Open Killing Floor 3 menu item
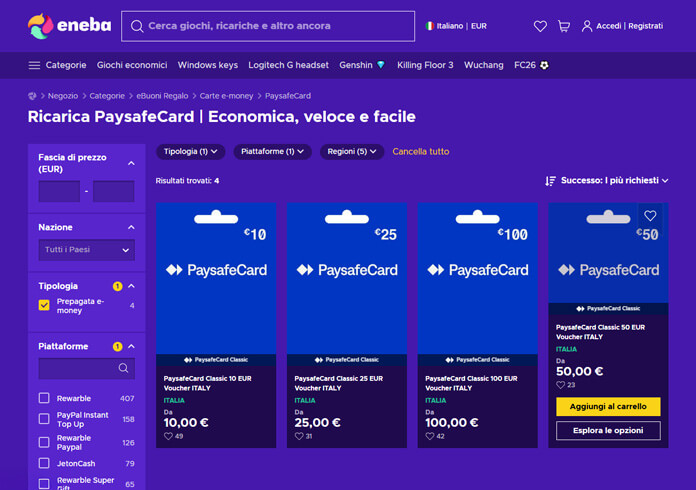Image resolution: width=696 pixels, height=490 pixels. click(x=425, y=65)
